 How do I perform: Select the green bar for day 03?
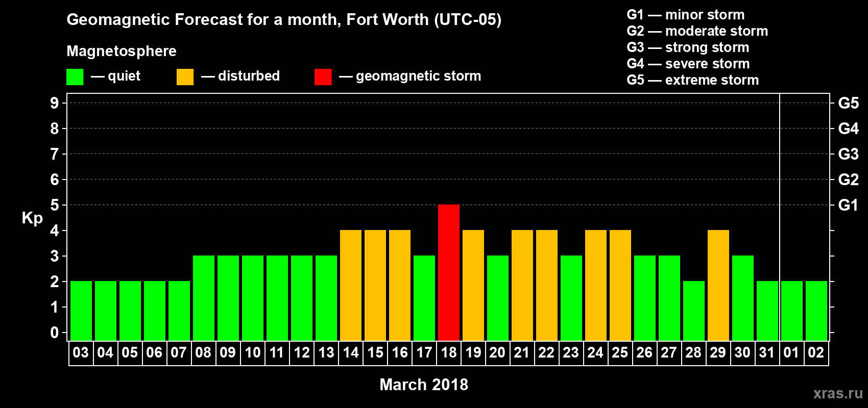click(81, 311)
